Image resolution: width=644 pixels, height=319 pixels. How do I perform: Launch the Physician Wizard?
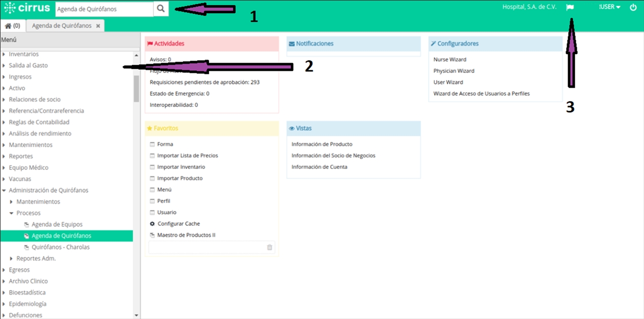point(454,71)
